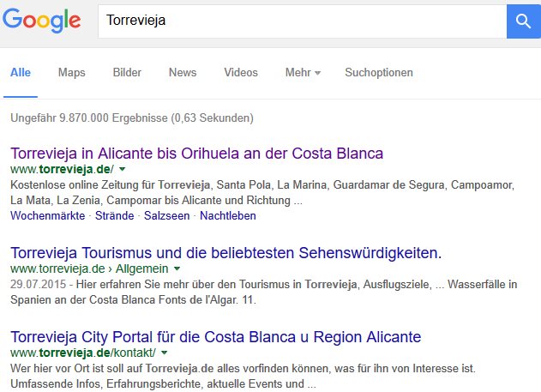Viewport: 541px width, 392px height.
Task: Expand arrow next to torrevieja.de › Allgemein
Action: pyautogui.click(x=177, y=268)
